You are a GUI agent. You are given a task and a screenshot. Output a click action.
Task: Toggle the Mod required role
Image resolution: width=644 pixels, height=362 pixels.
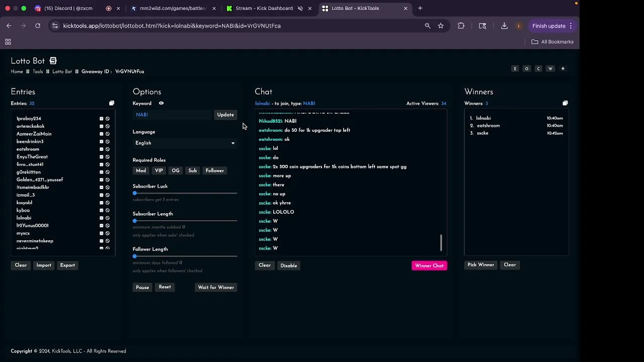[141, 170]
